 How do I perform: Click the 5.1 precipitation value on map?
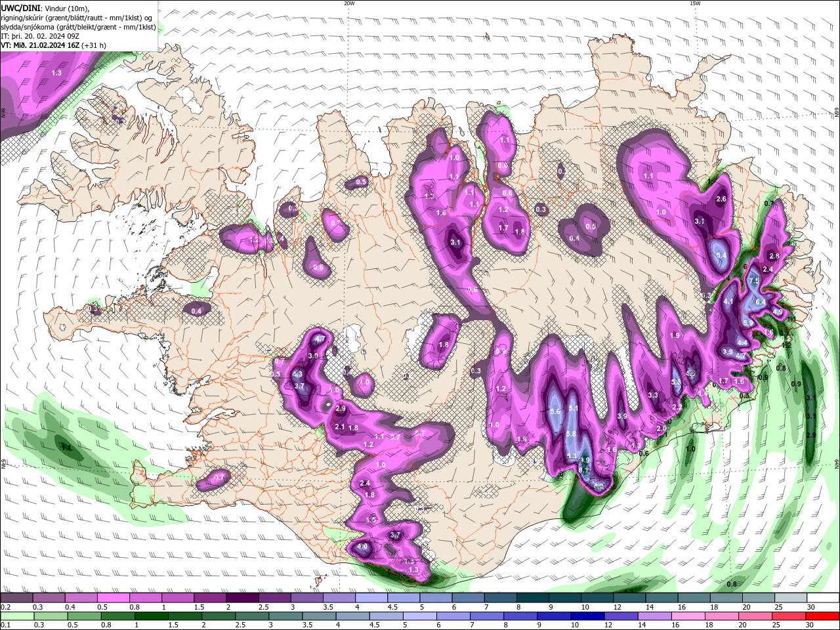pos(573,408)
